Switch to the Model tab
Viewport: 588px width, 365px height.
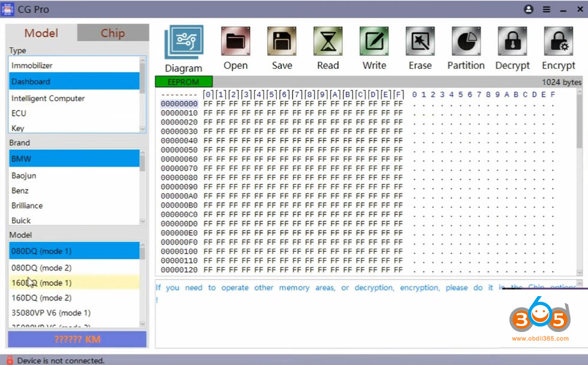click(x=41, y=33)
